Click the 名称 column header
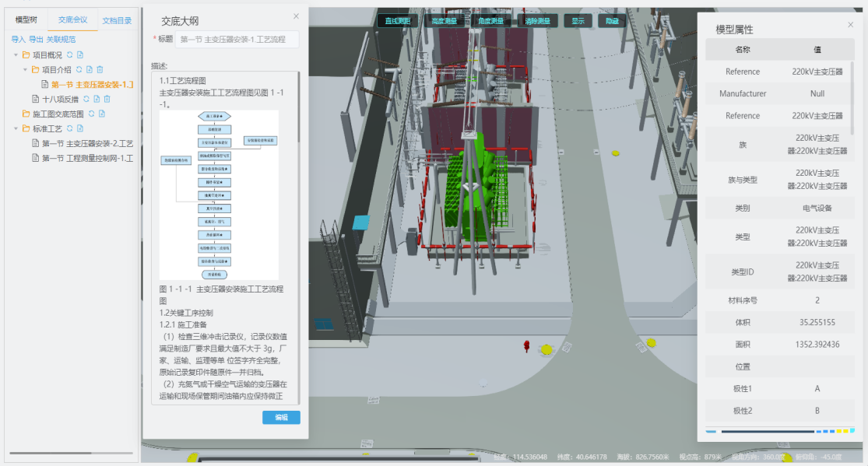This screenshot has height=466, width=868. [x=743, y=49]
